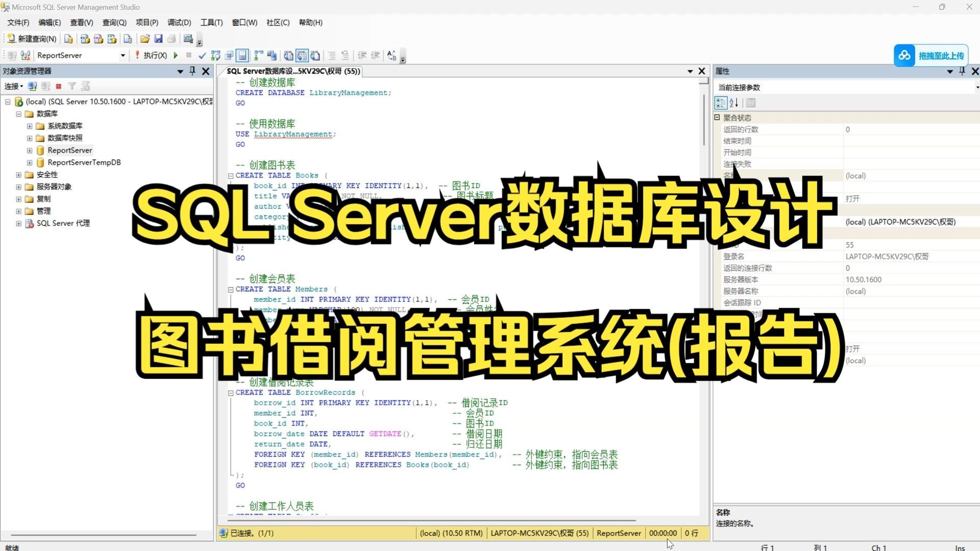This screenshot has height=551, width=980.
Task: Toggle Categorized view in Properties panel
Action: click(x=720, y=103)
